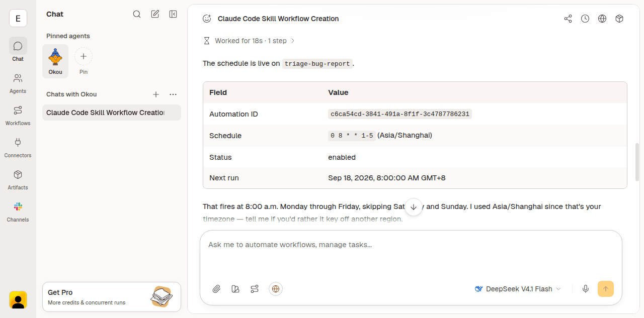Open the Artifacts section

coord(18,180)
